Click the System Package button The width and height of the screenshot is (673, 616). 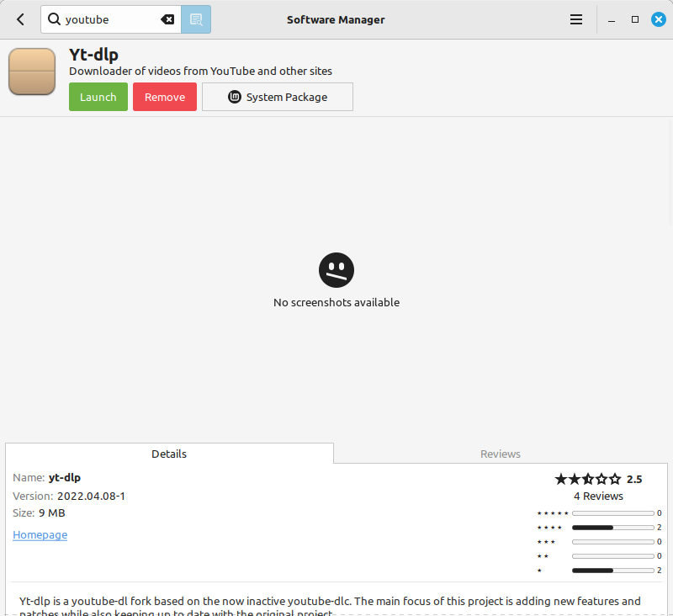(x=278, y=97)
